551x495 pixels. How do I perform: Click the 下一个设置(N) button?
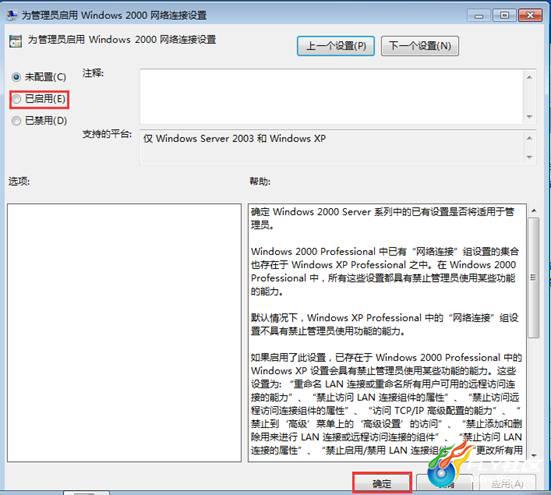pos(420,46)
